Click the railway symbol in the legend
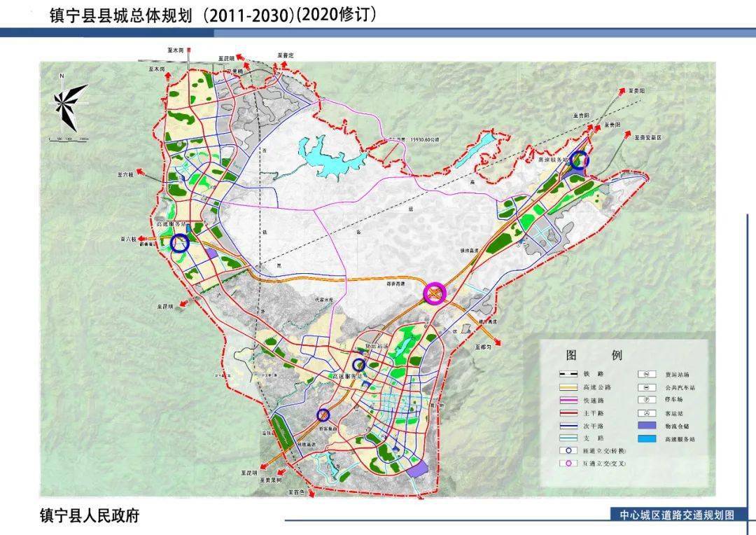 coord(568,374)
